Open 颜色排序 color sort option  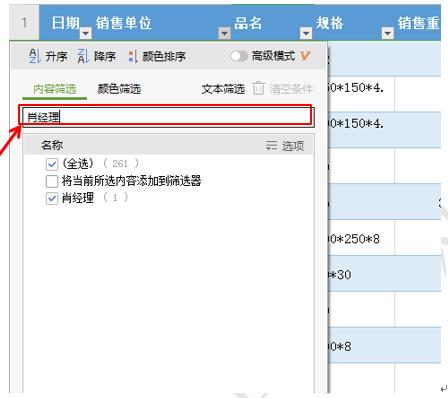pyautogui.click(x=157, y=56)
